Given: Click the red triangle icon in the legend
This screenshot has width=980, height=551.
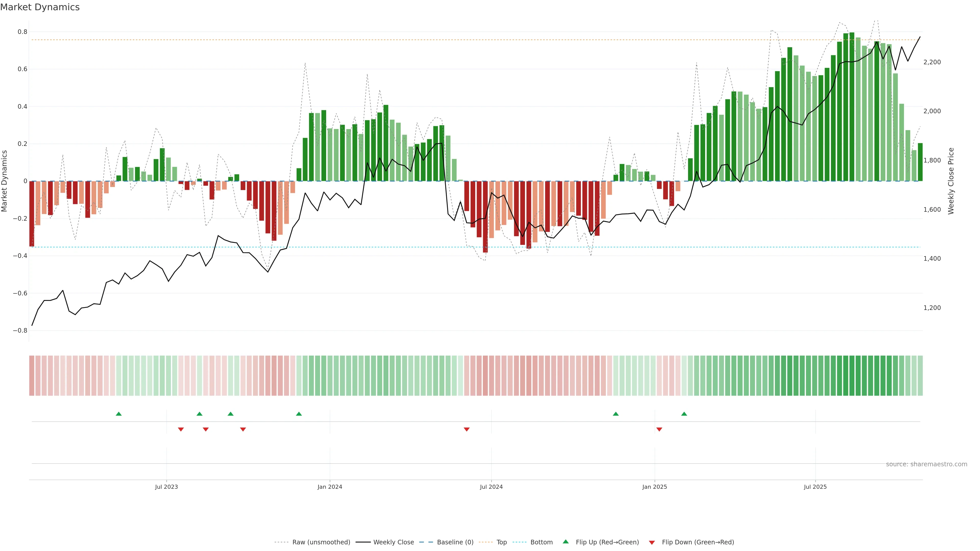Looking at the screenshot, I should pos(652,543).
